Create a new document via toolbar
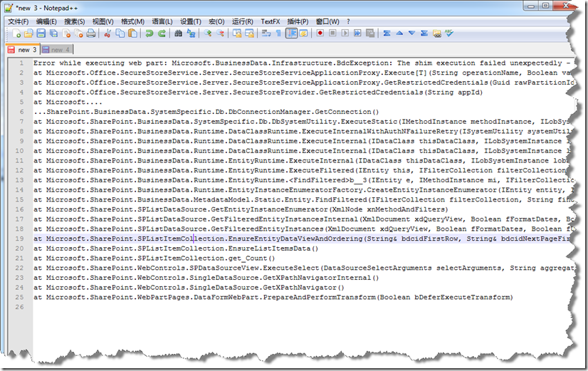 [x=16, y=33]
